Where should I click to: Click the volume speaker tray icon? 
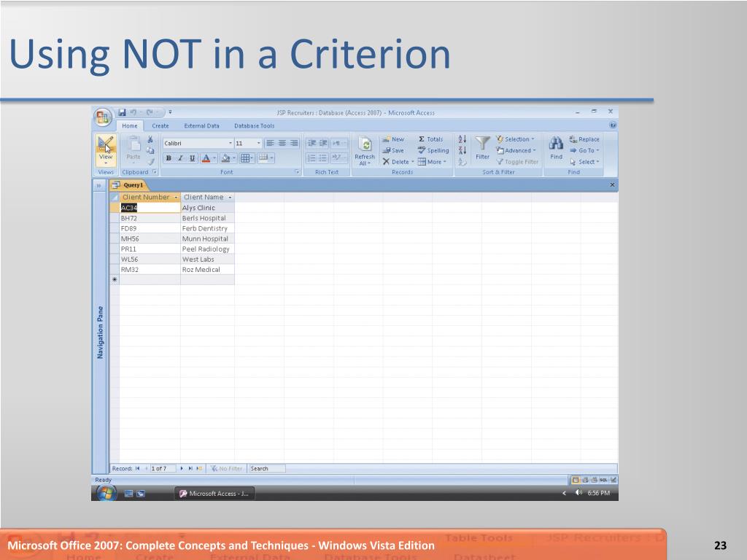(x=578, y=493)
